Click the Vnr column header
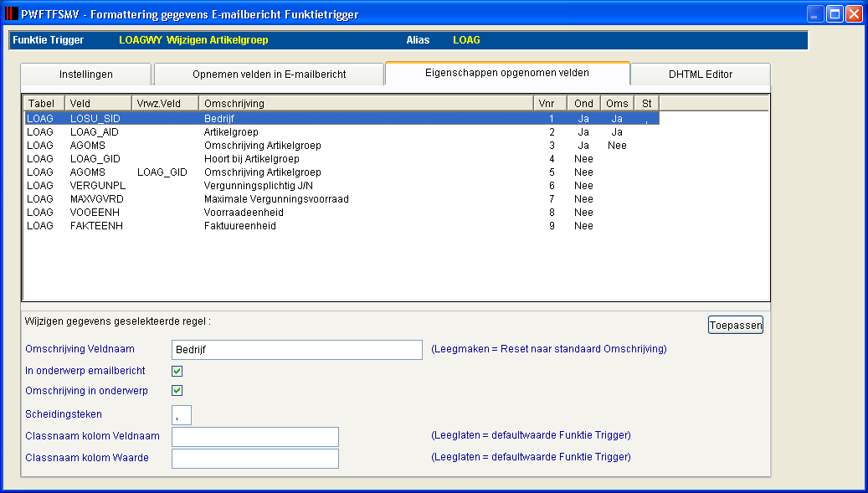 [x=550, y=104]
